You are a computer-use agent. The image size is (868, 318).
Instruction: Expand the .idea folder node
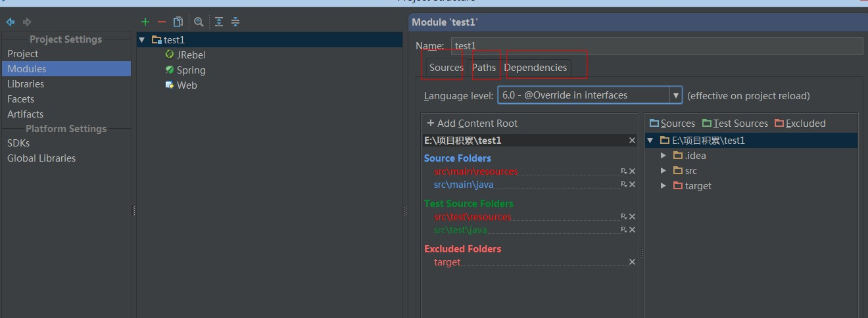[663, 156]
